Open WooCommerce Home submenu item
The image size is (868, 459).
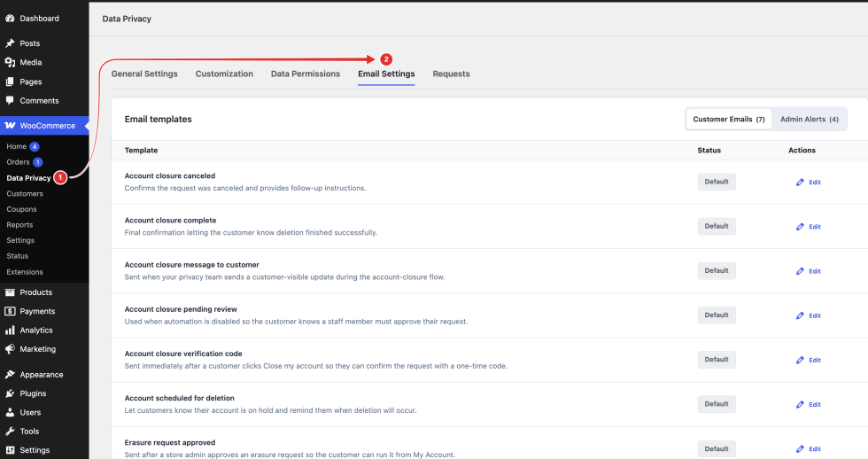pos(17,146)
